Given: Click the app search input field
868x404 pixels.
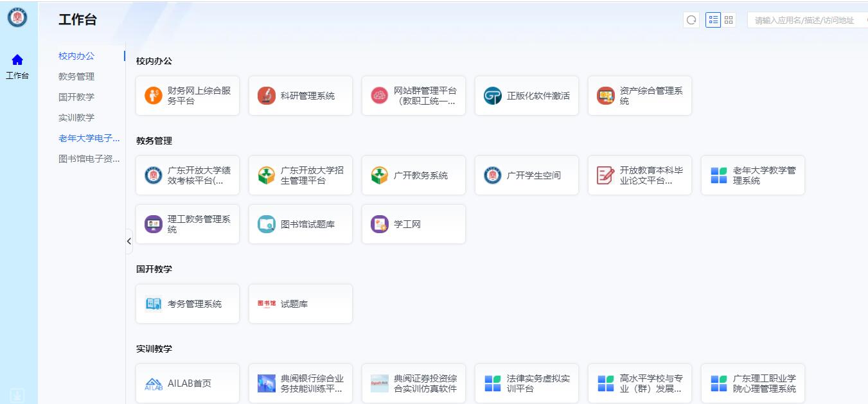Looking at the screenshot, I should (x=806, y=21).
